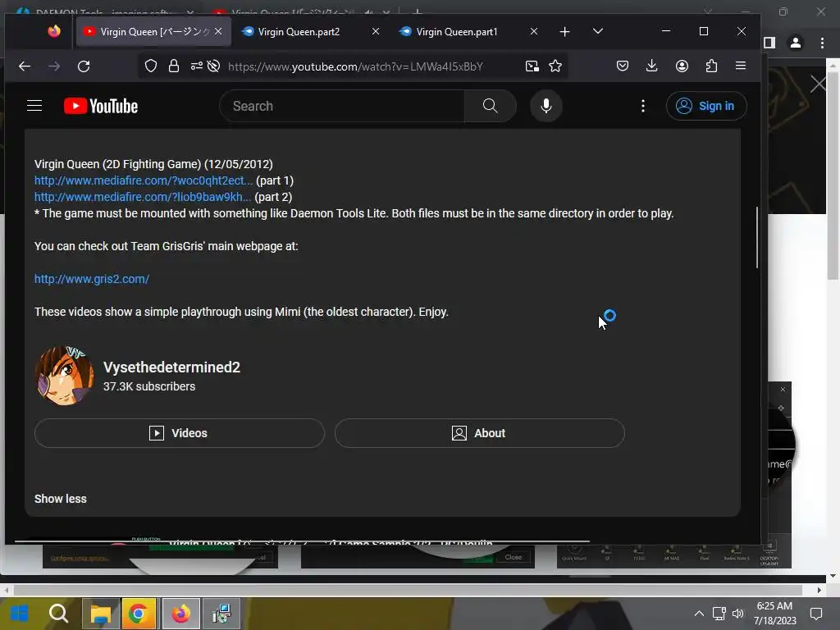Switch to Firefox on taskbar
Viewport: 840px width, 630px height.
pyautogui.click(x=181, y=614)
